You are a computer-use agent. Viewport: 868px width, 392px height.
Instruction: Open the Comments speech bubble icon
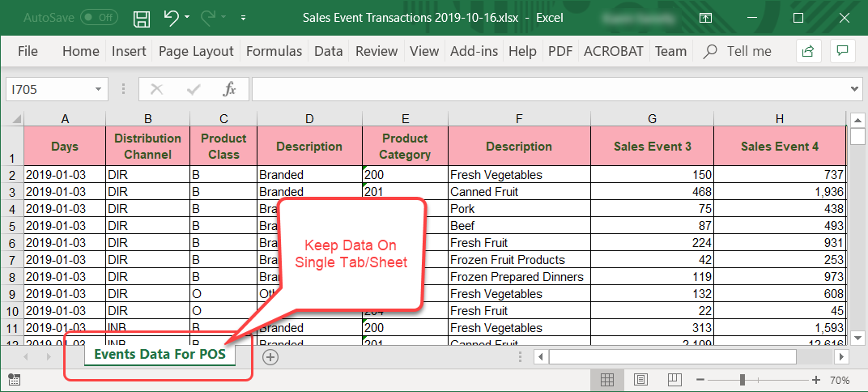(x=842, y=51)
